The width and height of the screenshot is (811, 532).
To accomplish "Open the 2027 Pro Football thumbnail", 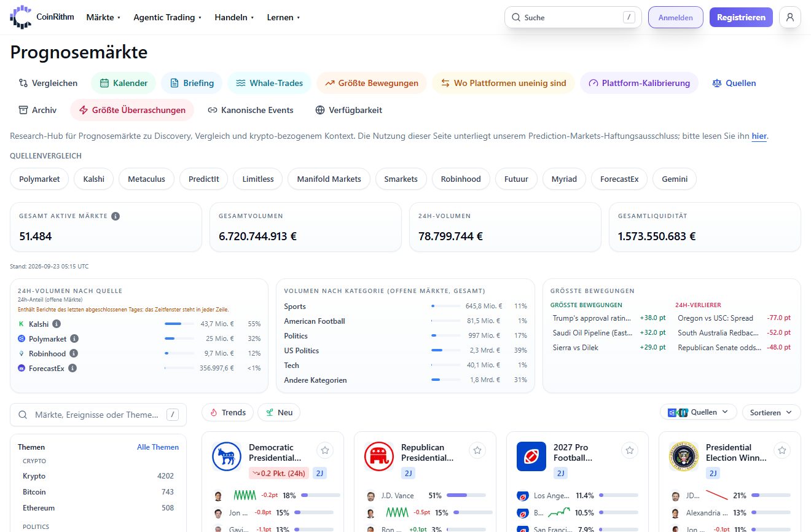I will coord(531,456).
